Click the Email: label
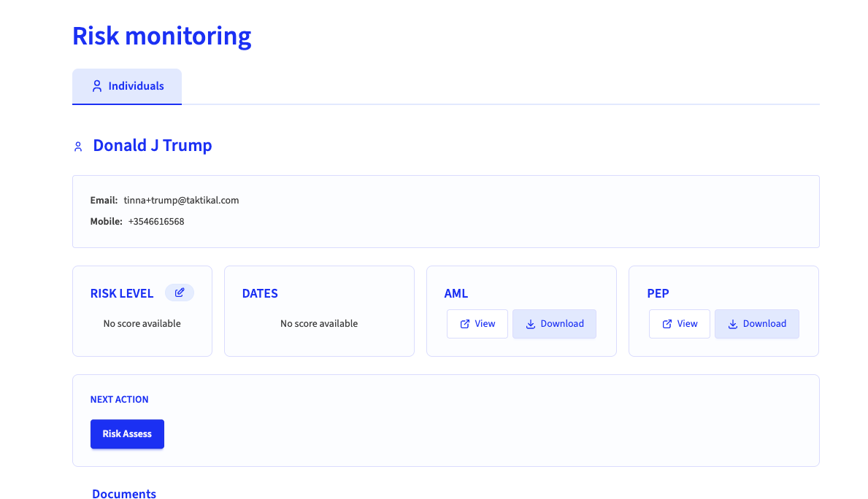The width and height of the screenshot is (868, 499). tap(104, 201)
